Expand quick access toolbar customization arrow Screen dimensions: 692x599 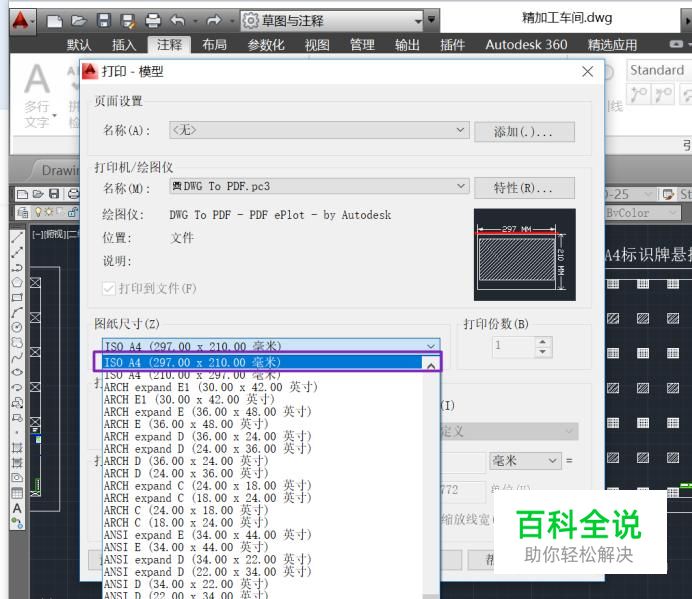[432, 20]
